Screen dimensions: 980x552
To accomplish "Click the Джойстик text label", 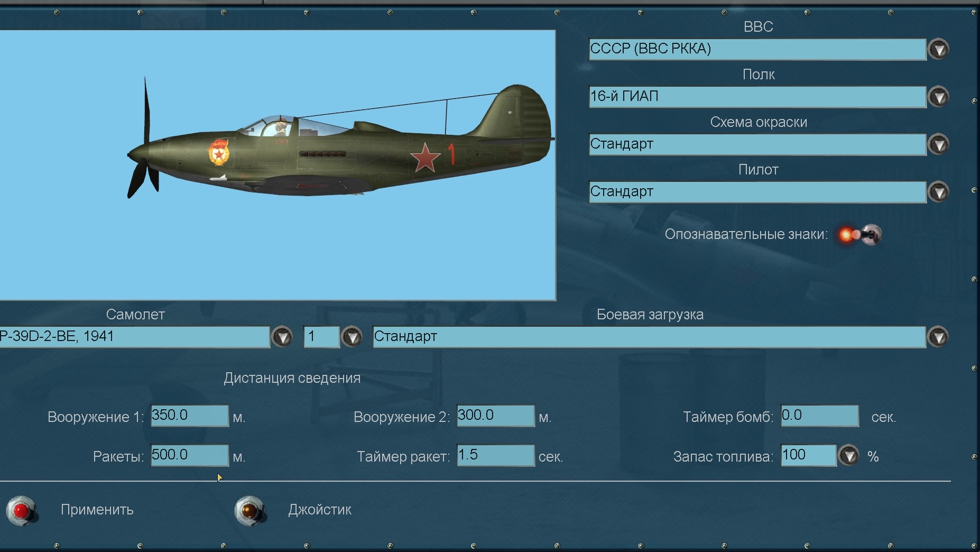I will pos(319,510).
